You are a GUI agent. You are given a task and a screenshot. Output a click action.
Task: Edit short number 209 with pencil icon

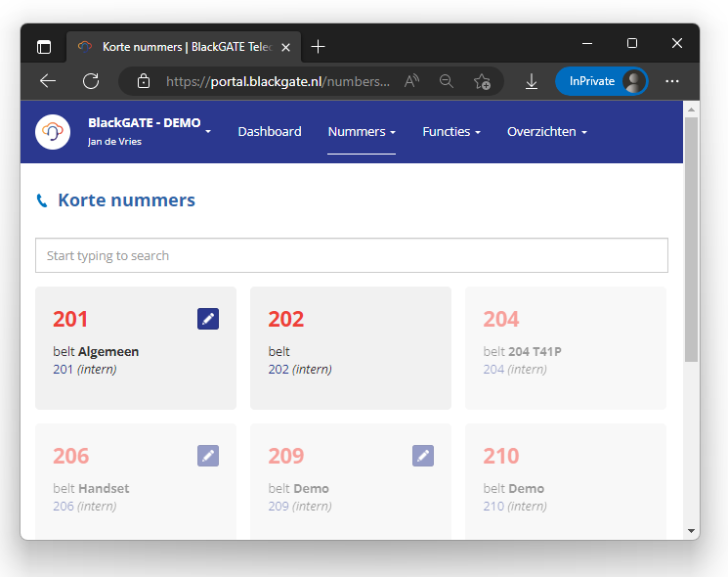[423, 456]
